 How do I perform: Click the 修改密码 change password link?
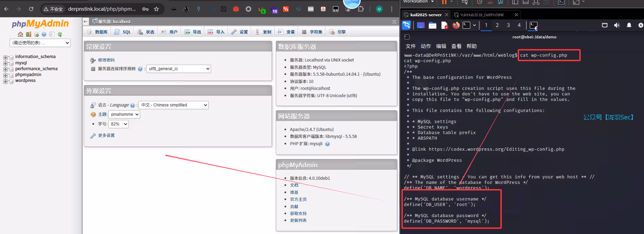[x=106, y=60]
